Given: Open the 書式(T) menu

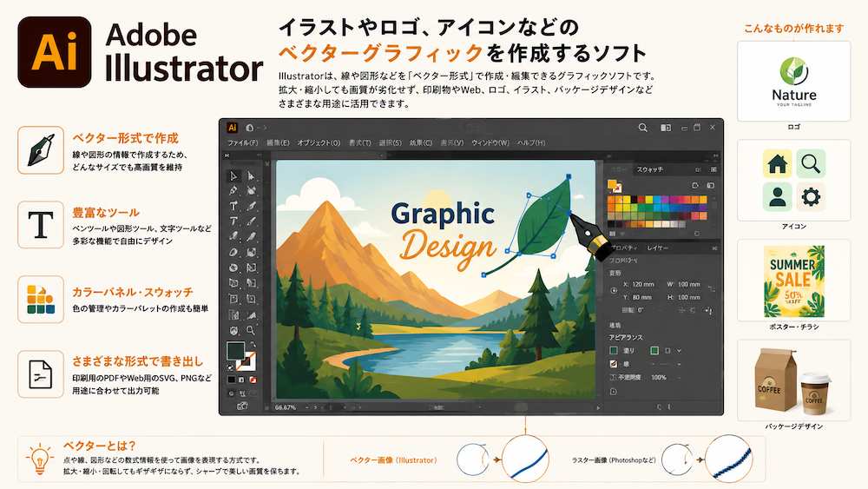Looking at the screenshot, I should [360, 143].
